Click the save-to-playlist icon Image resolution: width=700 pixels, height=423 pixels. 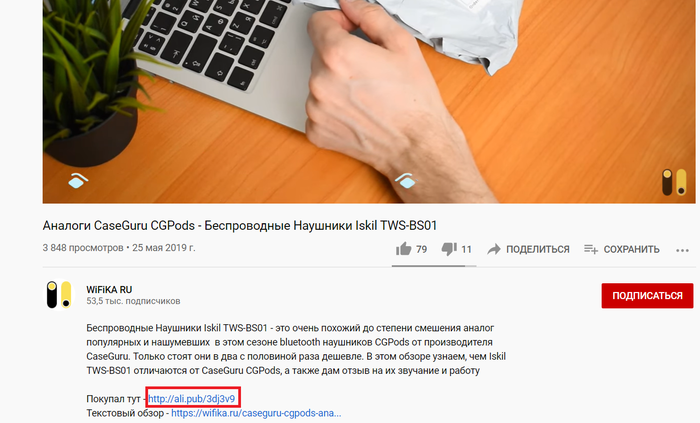pos(591,249)
